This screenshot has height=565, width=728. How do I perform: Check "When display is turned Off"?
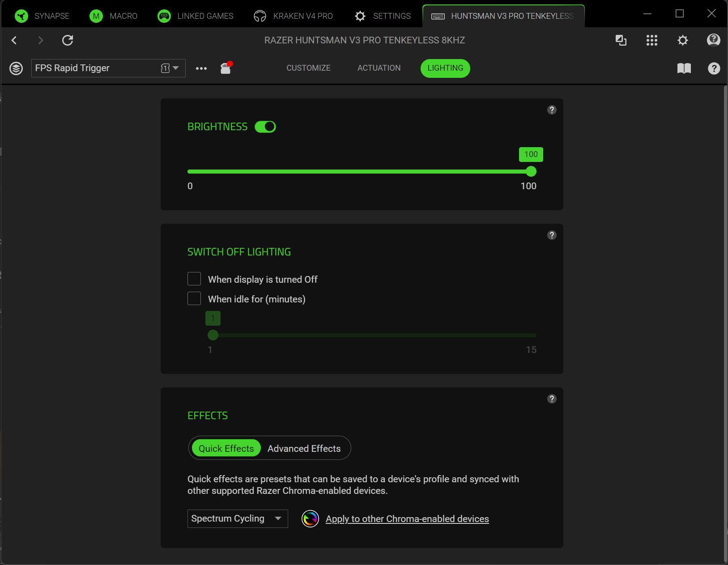click(194, 279)
